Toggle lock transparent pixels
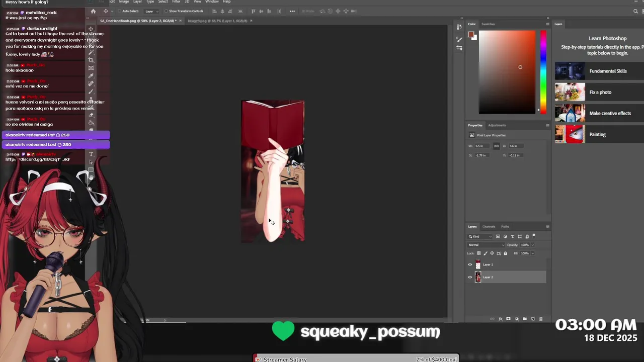 click(478, 253)
